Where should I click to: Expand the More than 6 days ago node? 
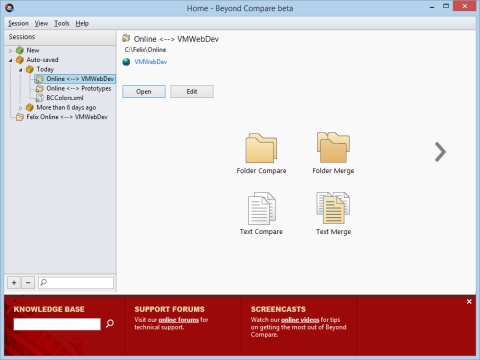coord(20,108)
